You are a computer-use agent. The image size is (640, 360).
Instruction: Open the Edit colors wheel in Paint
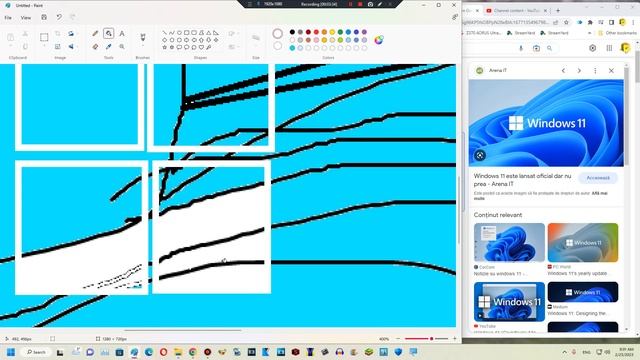(379, 40)
